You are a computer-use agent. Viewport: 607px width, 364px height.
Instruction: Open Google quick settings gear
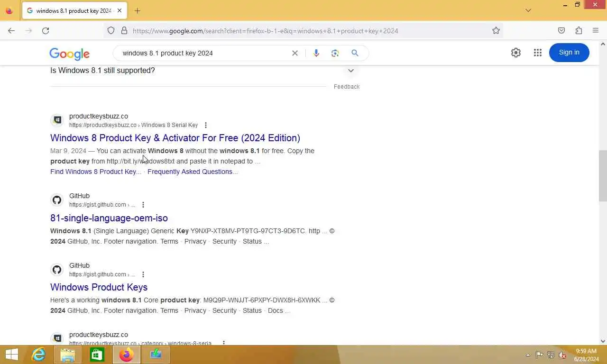pyautogui.click(x=516, y=53)
